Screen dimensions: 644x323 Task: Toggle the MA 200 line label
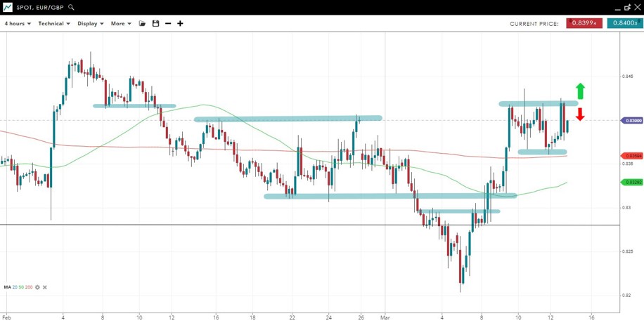(x=29, y=287)
